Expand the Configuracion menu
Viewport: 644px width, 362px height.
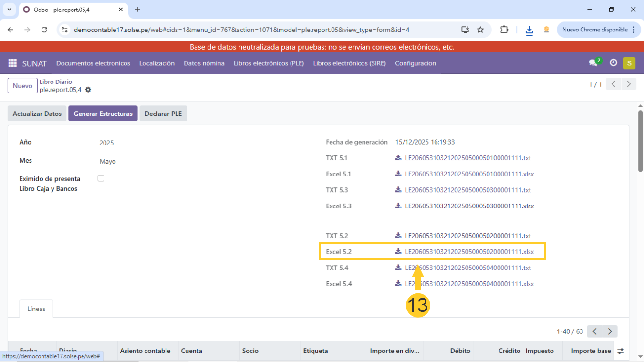pos(415,63)
